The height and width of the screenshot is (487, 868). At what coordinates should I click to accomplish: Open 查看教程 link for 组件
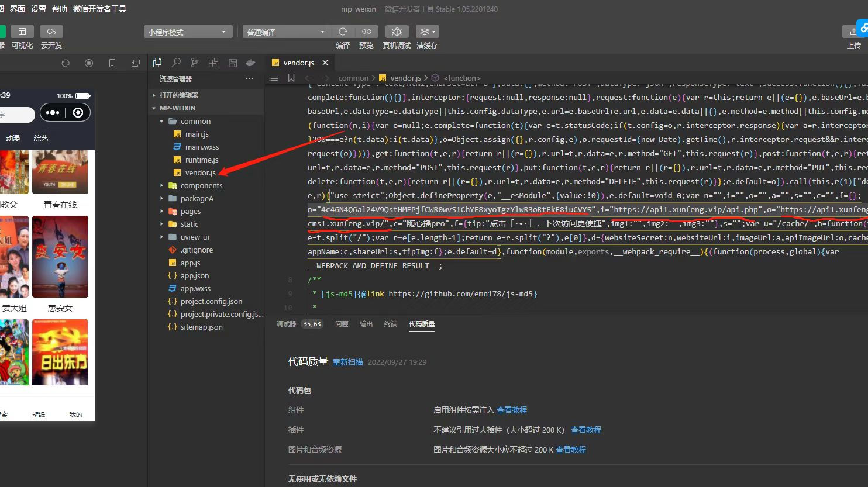pyautogui.click(x=512, y=410)
